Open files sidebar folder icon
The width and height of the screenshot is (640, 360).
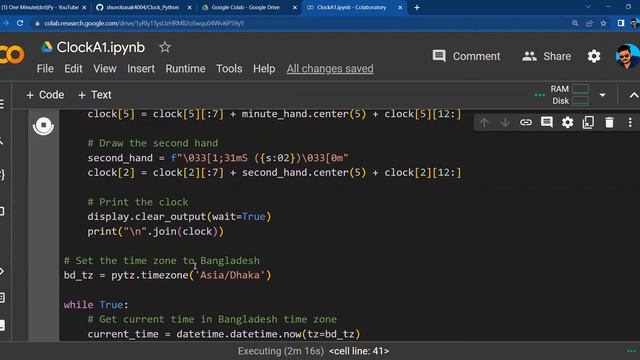(x=2, y=211)
